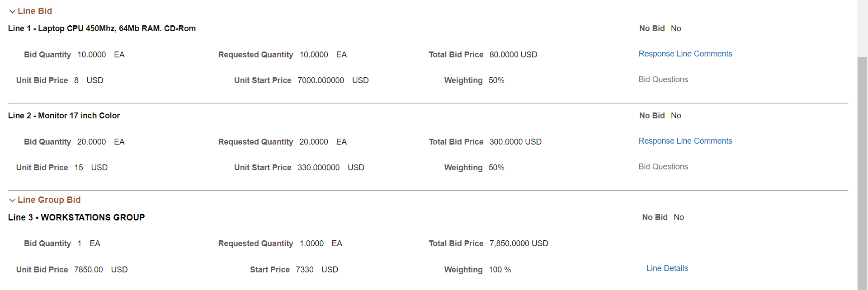Select the Line 3 WORKSTATIONS GROUP heading
Screen dimensions: 868x290
(76, 217)
